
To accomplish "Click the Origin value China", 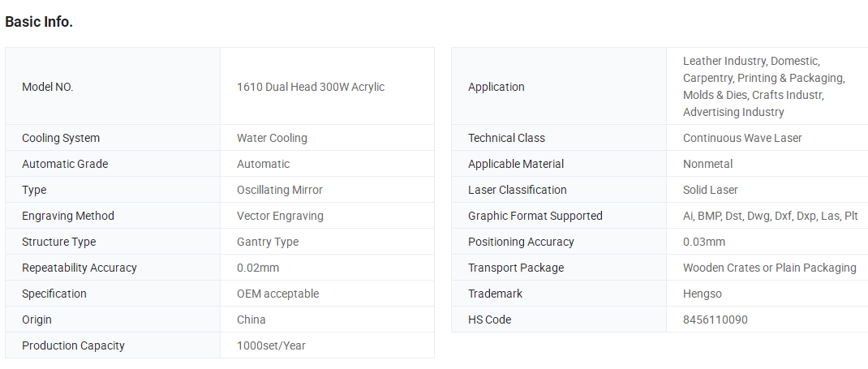I will (x=251, y=320).
